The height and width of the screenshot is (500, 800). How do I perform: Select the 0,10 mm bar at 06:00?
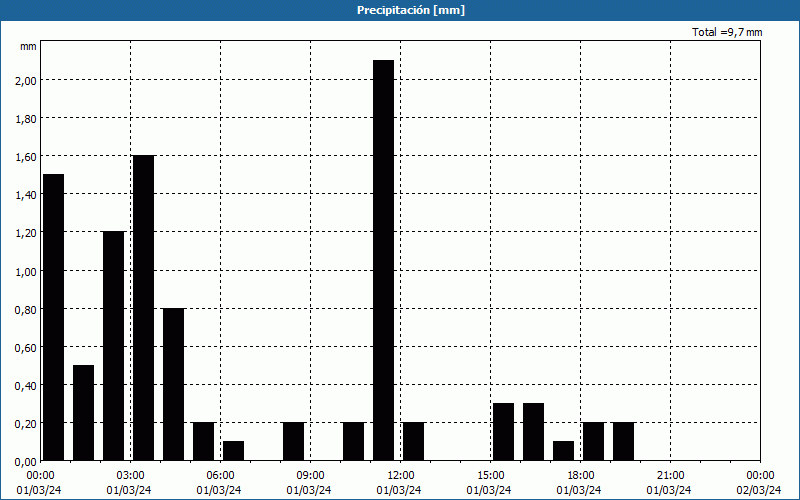[x=234, y=451]
